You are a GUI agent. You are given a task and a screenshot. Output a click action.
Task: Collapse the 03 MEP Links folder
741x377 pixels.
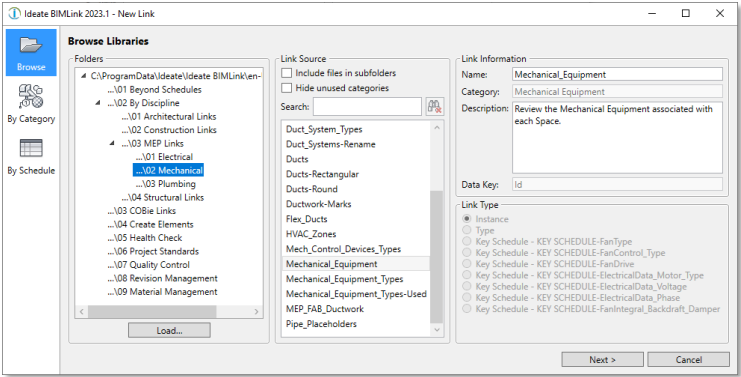(112, 143)
